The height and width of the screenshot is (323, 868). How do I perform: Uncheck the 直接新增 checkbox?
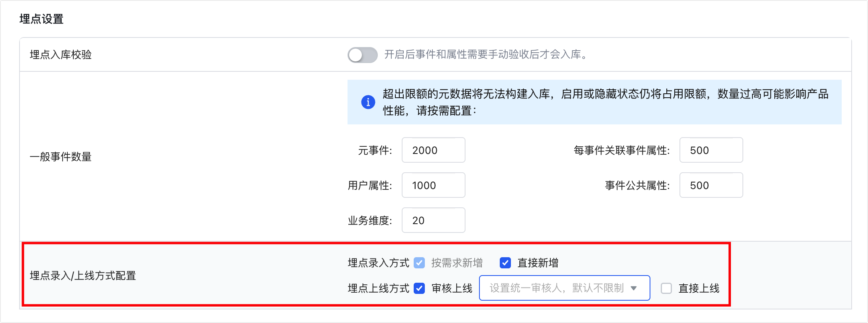click(505, 263)
